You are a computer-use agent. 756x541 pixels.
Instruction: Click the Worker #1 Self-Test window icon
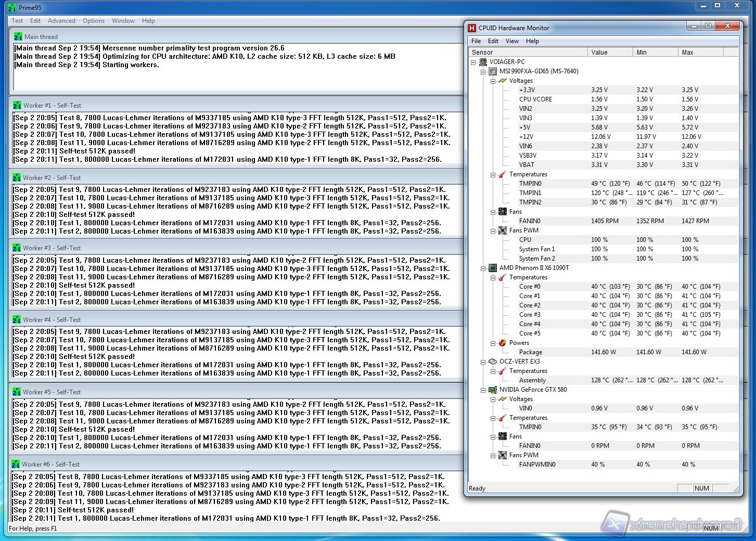pos(17,106)
